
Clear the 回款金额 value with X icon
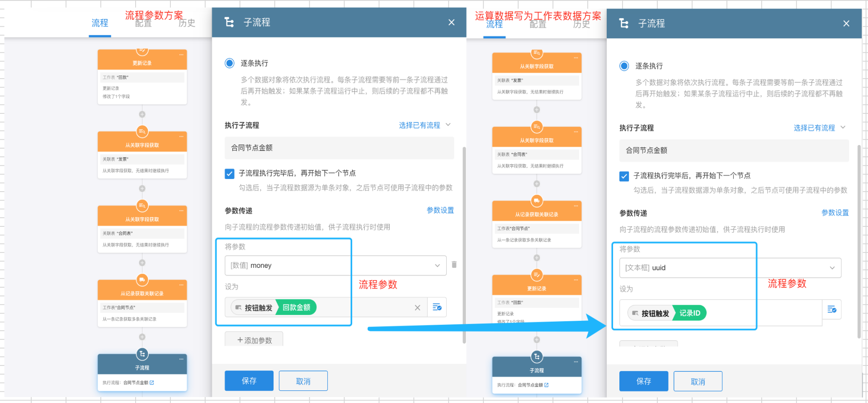pos(417,308)
